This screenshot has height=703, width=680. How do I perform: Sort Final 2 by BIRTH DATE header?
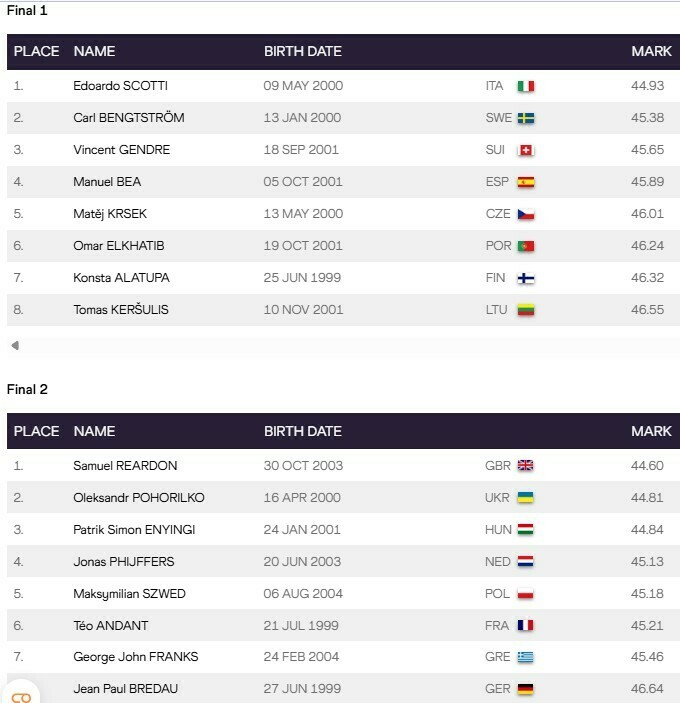(x=302, y=431)
